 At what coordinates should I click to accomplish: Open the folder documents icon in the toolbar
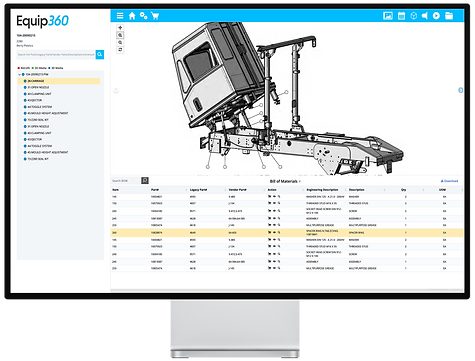click(x=449, y=16)
